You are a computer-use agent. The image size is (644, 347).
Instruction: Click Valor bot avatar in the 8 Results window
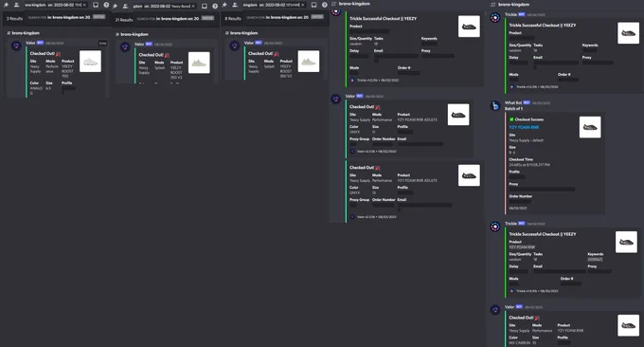point(235,46)
